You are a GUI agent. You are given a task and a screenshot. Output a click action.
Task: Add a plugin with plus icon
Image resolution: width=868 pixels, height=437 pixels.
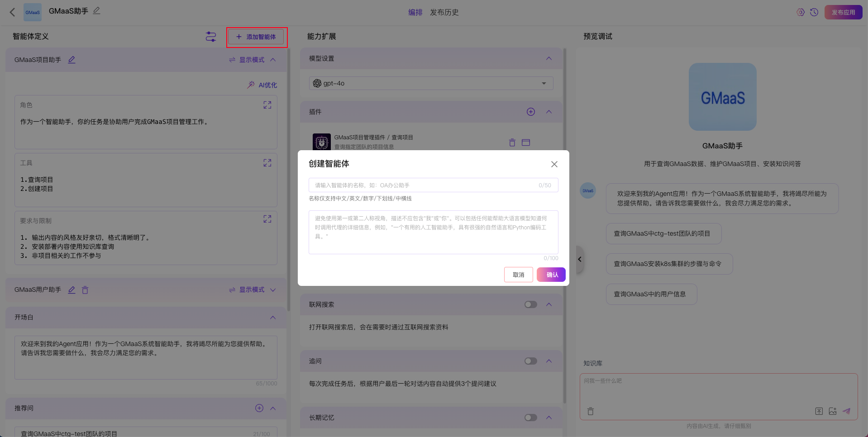531,112
